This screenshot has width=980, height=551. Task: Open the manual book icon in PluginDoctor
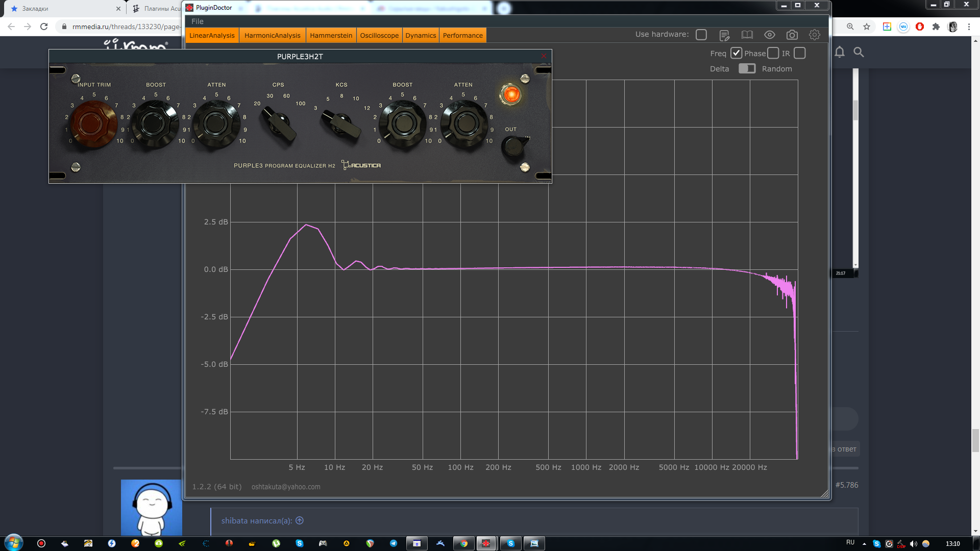point(747,35)
